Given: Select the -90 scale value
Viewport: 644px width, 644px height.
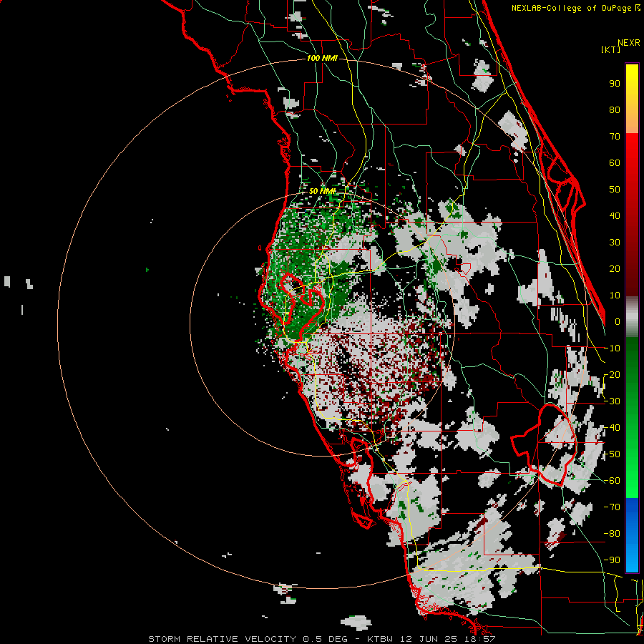Looking at the screenshot, I should [x=612, y=560].
